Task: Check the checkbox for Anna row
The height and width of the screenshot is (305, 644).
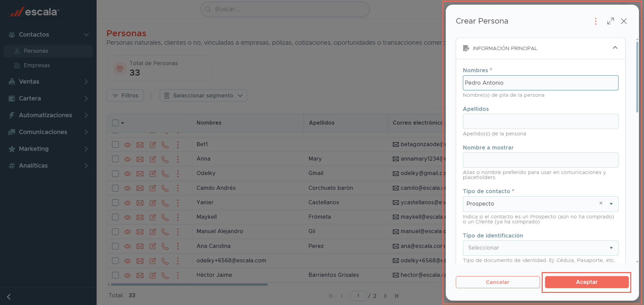Action: pyautogui.click(x=115, y=159)
